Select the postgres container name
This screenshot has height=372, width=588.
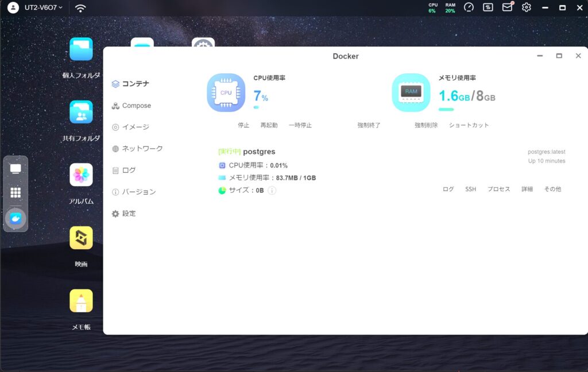[259, 152]
